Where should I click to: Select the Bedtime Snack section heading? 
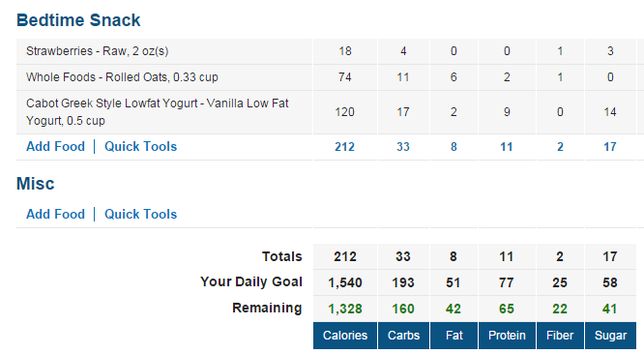click(78, 20)
